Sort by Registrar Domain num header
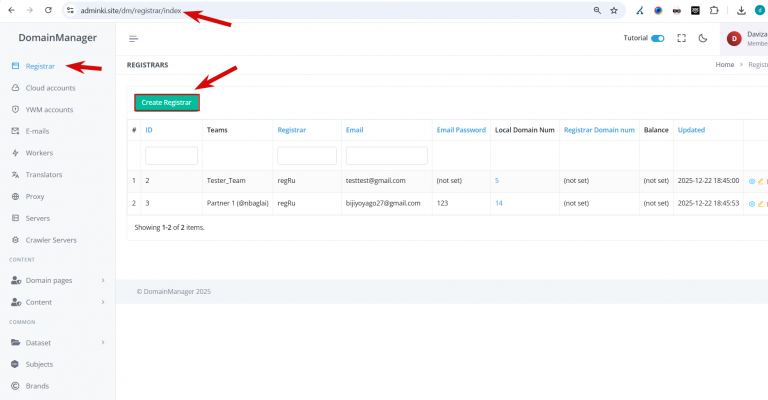This screenshot has width=768, height=400. 599,130
